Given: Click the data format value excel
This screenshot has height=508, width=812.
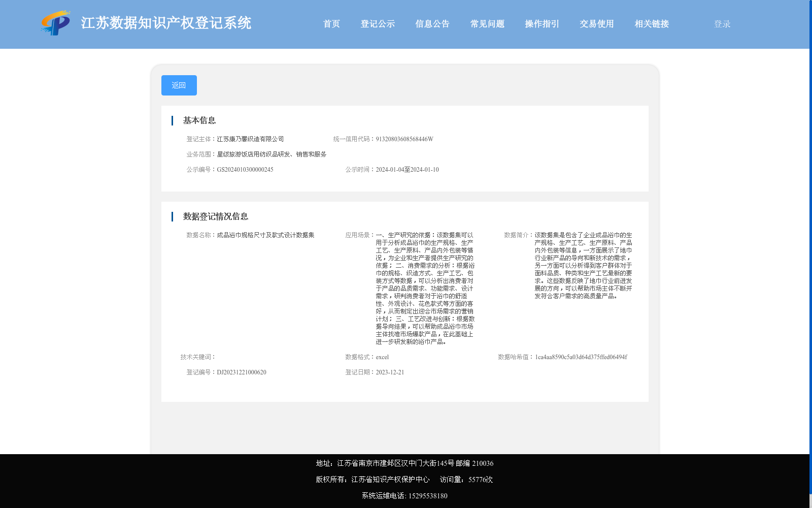Looking at the screenshot, I should click(382, 357).
